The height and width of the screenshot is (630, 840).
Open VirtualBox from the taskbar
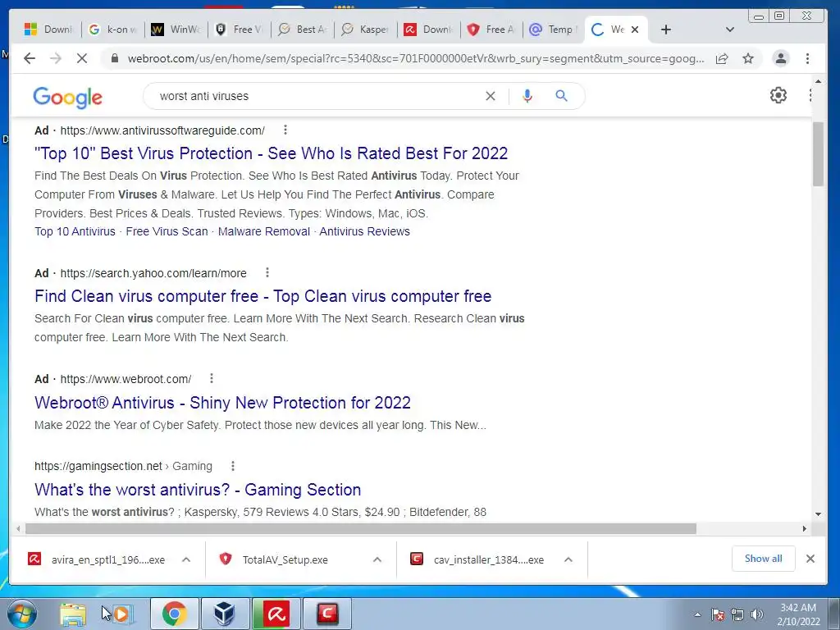click(224, 614)
